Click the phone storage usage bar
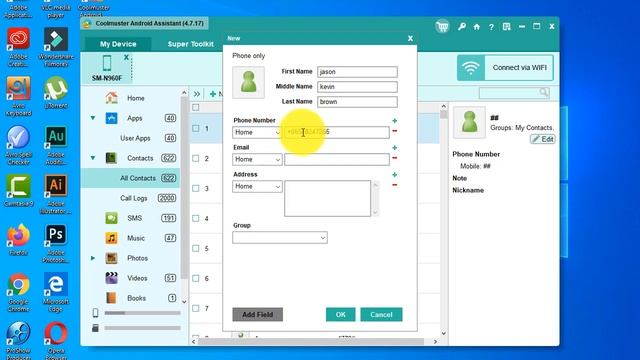This screenshot has height=360, width=640. click(142, 313)
